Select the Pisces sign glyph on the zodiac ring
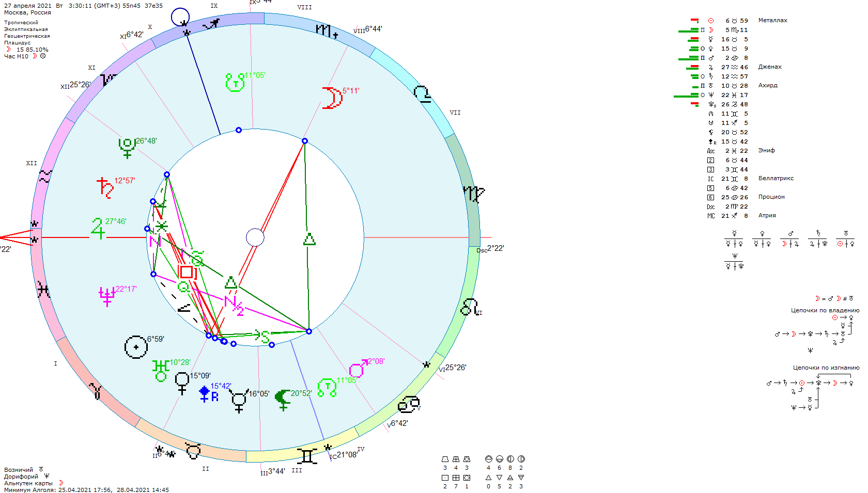This screenshot has height=493, width=868. click(x=43, y=290)
